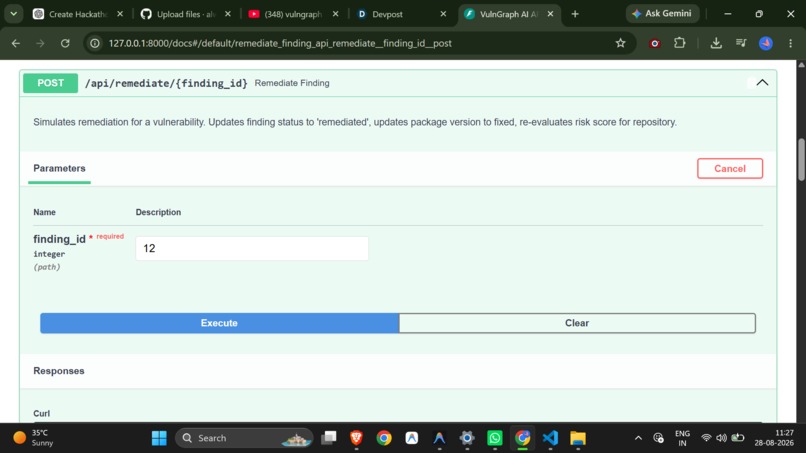Click the green POST method badge
This screenshot has height=453, width=806.
click(50, 83)
